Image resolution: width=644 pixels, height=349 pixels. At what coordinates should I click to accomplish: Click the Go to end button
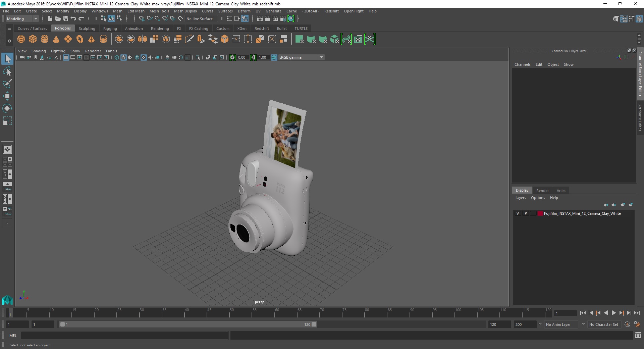click(637, 313)
